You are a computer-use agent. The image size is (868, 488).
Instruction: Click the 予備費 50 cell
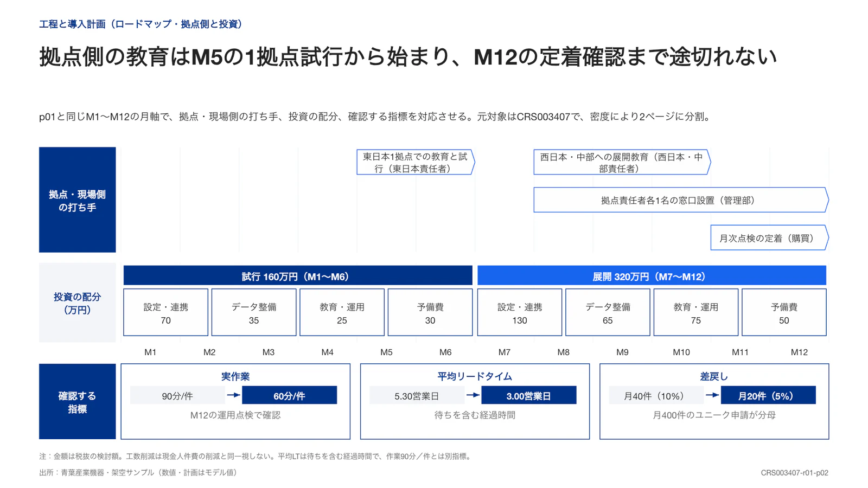(x=784, y=312)
